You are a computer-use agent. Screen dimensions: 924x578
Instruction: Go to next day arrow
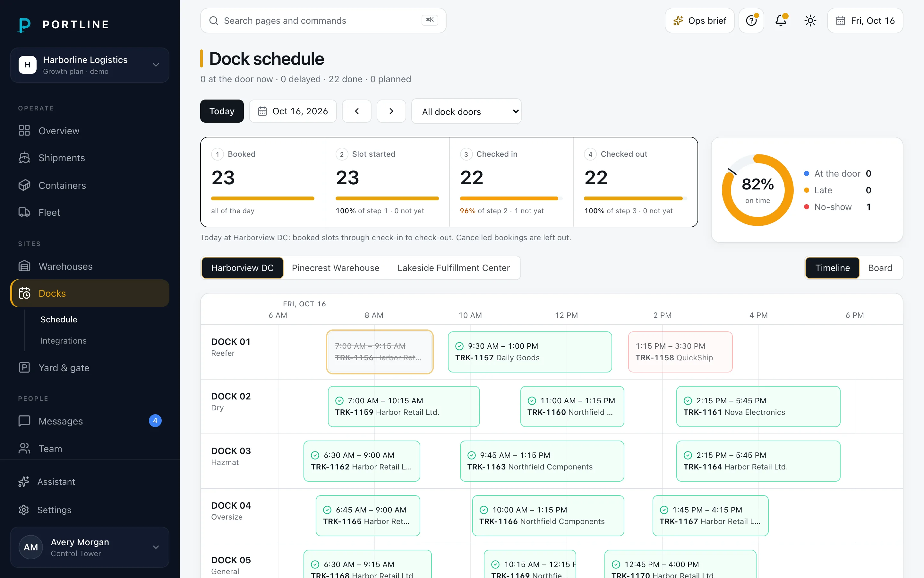tap(391, 111)
